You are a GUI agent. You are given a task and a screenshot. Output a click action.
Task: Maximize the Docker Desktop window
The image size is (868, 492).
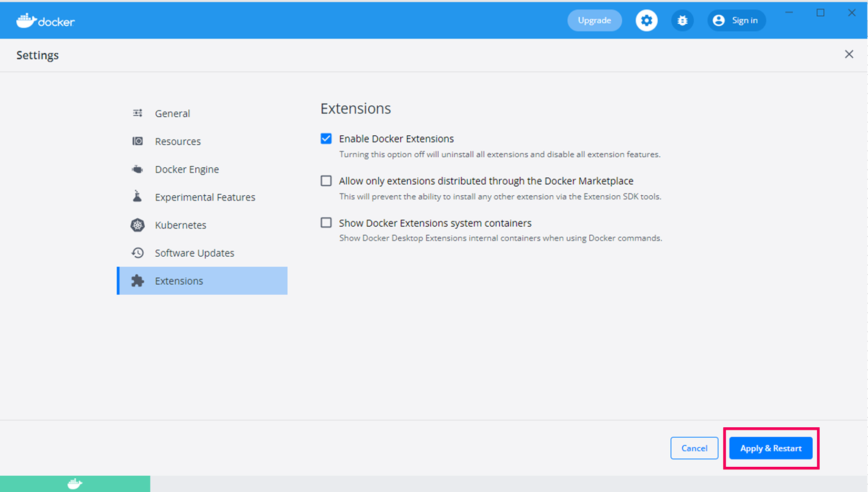tap(821, 13)
